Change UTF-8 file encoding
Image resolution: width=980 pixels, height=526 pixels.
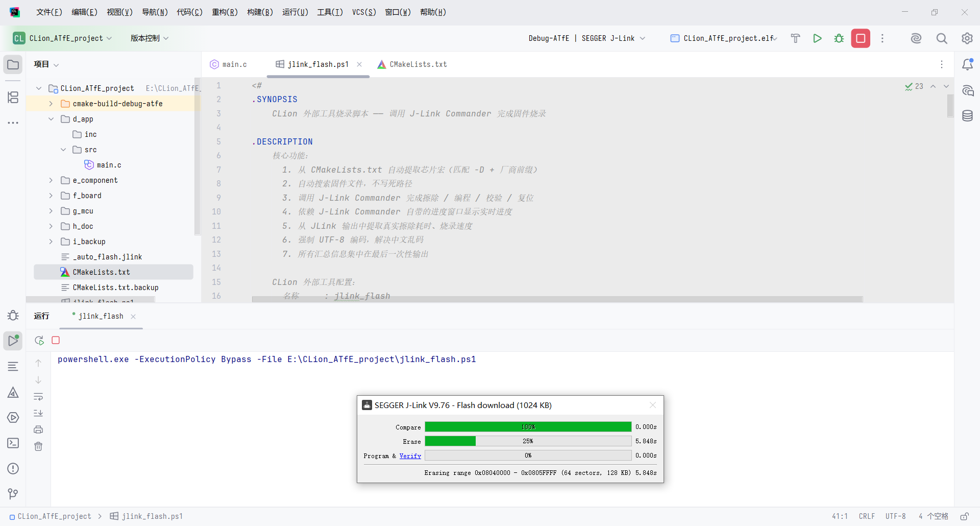pyautogui.click(x=895, y=516)
